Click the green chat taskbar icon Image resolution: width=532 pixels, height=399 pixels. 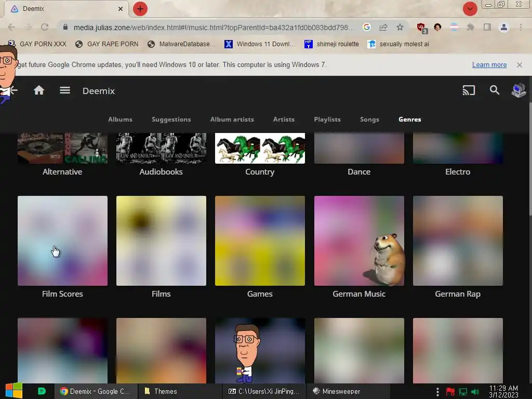pos(42,391)
